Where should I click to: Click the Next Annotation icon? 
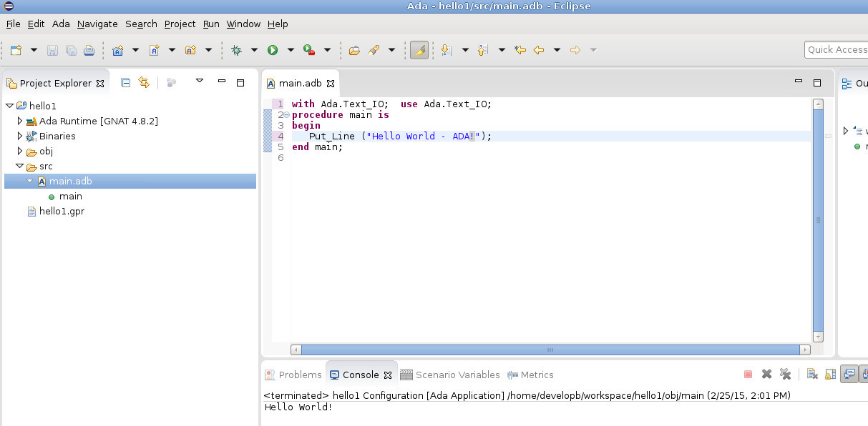click(447, 50)
